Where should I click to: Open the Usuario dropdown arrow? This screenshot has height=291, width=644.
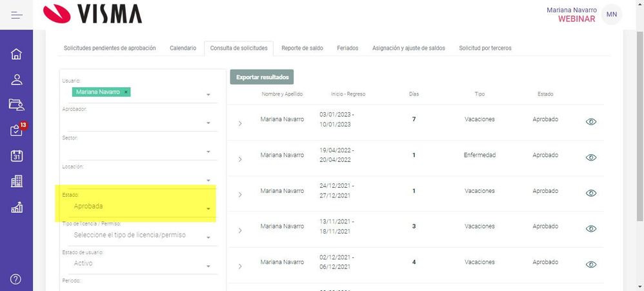pos(208,94)
